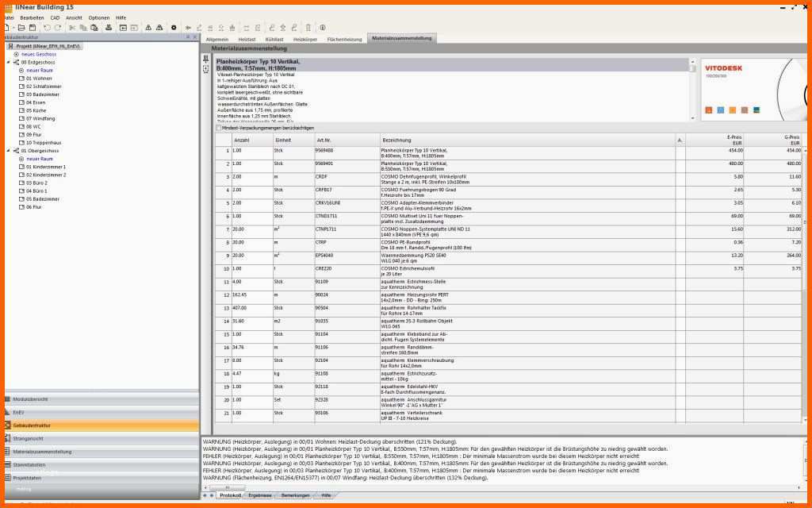Click article number cell 9569401
The image size is (812, 508).
click(x=347, y=166)
